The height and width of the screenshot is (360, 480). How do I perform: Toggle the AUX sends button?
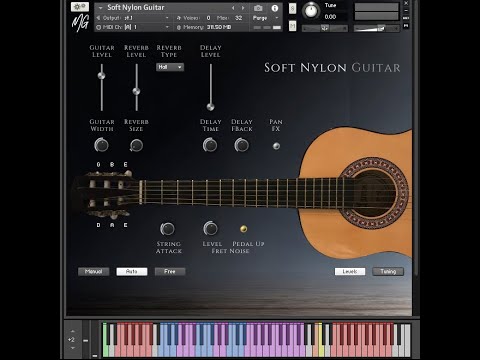[x=406, y=18]
